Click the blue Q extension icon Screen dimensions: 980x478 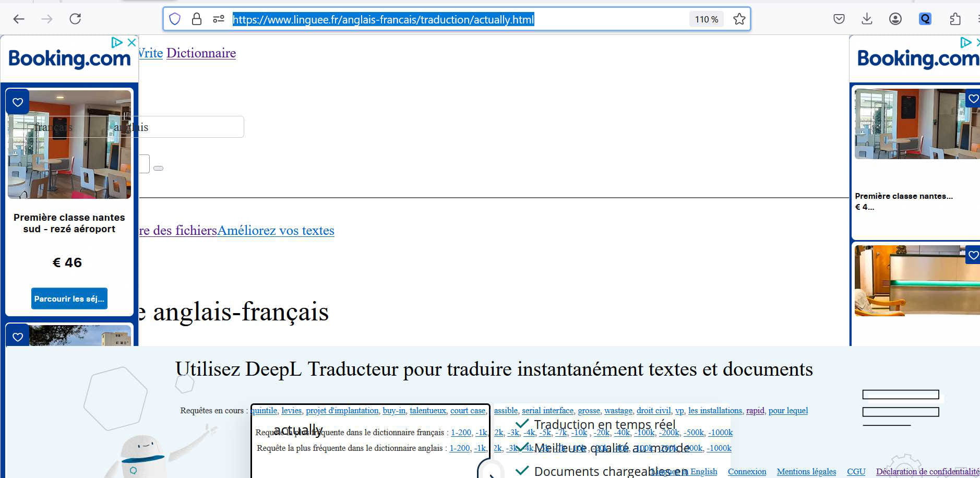click(x=925, y=19)
